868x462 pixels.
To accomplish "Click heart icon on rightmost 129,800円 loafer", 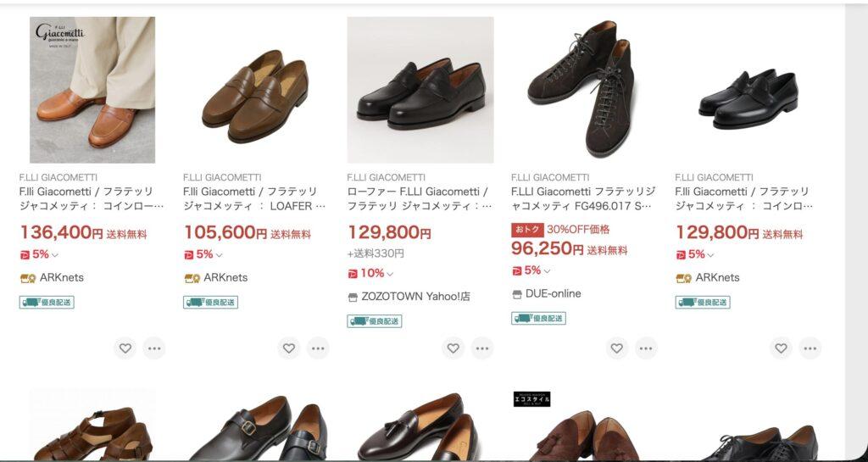I will pos(782,348).
